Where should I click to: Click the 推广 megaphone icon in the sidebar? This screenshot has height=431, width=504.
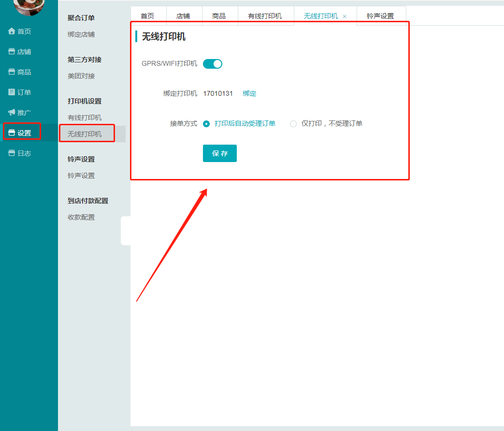[x=12, y=112]
